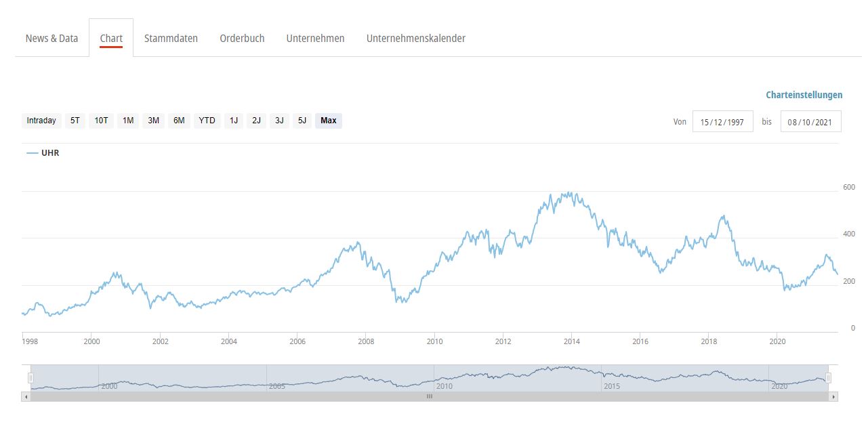Open the Von start date field
Viewport: 868px width, 422px height.
click(722, 122)
